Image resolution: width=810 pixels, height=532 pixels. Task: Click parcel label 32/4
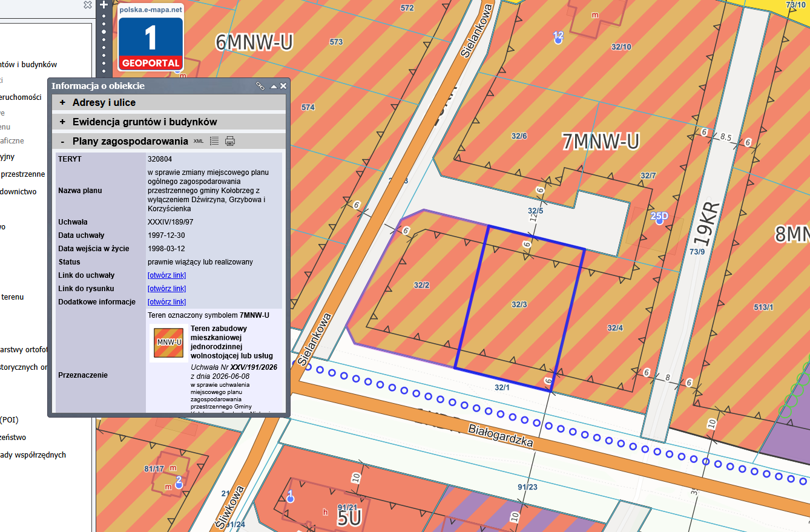(x=615, y=328)
